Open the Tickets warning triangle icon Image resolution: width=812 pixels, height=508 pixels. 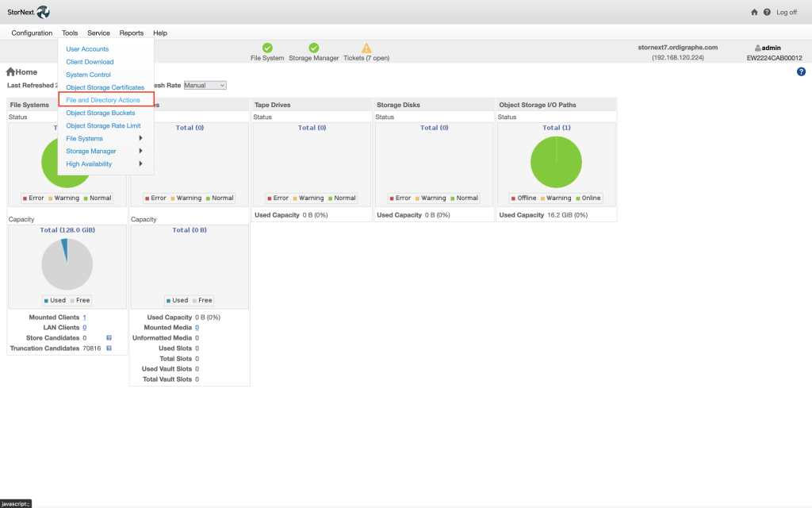pos(366,48)
